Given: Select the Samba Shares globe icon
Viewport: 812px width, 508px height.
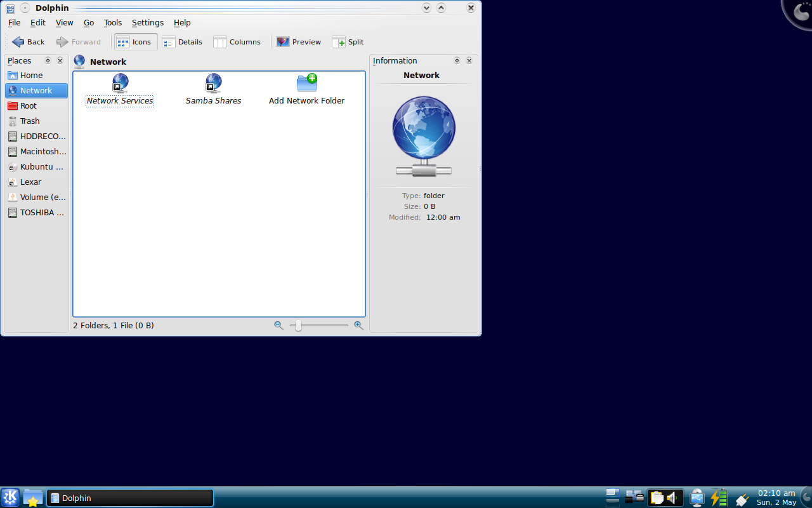Looking at the screenshot, I should point(213,83).
